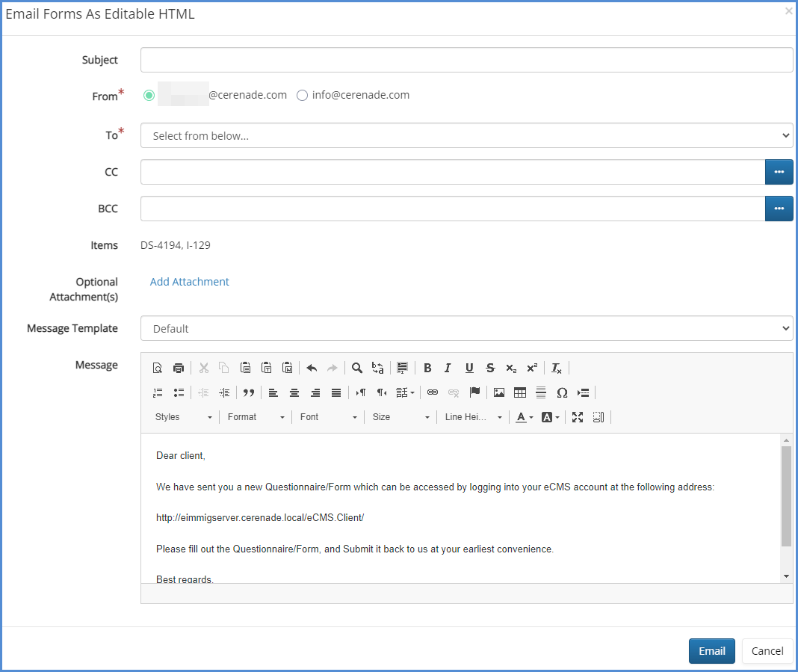The width and height of the screenshot is (798, 672).
Task: Click the Add Attachment link
Action: (189, 282)
